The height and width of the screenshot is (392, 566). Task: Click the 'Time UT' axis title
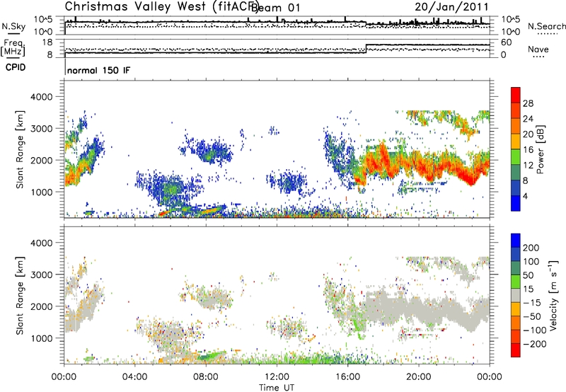[x=277, y=387]
